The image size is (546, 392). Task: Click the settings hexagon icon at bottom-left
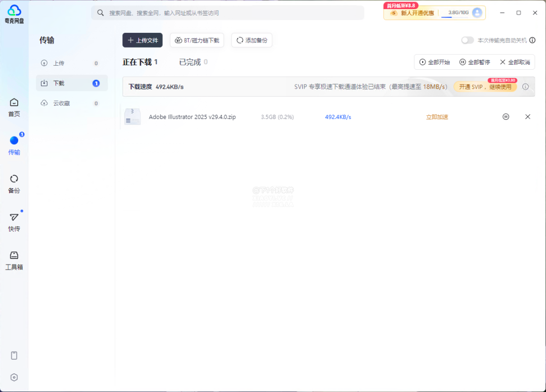14,377
